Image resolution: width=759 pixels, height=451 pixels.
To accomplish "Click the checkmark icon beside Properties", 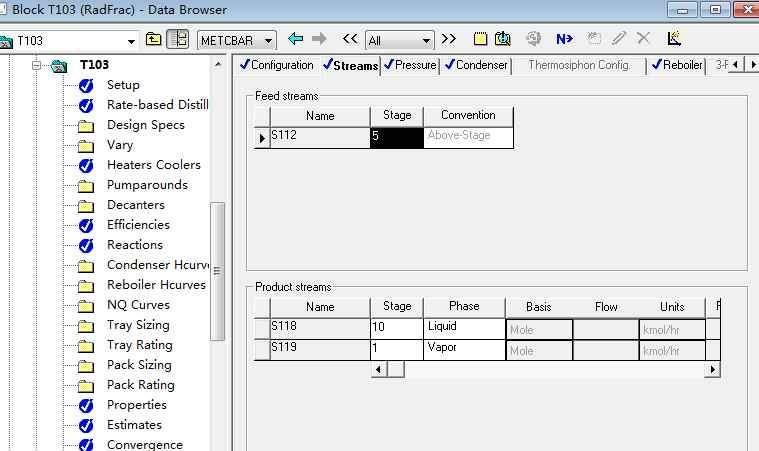I will (86, 406).
